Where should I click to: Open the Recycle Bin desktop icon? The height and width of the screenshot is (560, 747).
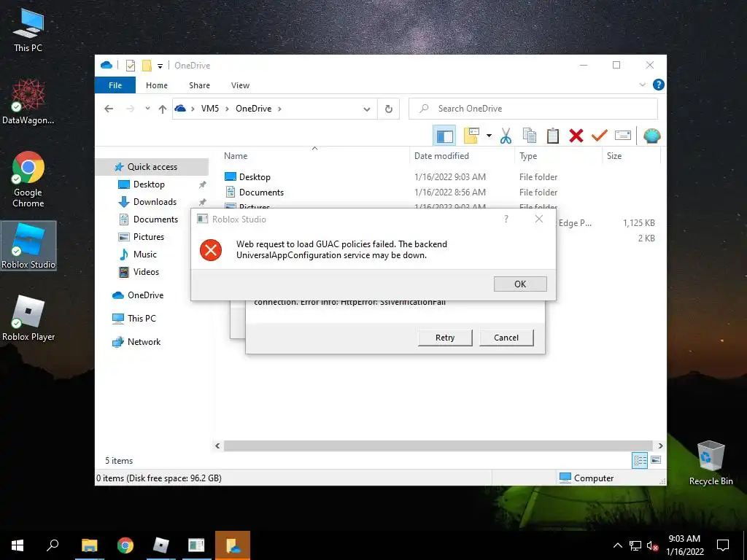pos(711,463)
